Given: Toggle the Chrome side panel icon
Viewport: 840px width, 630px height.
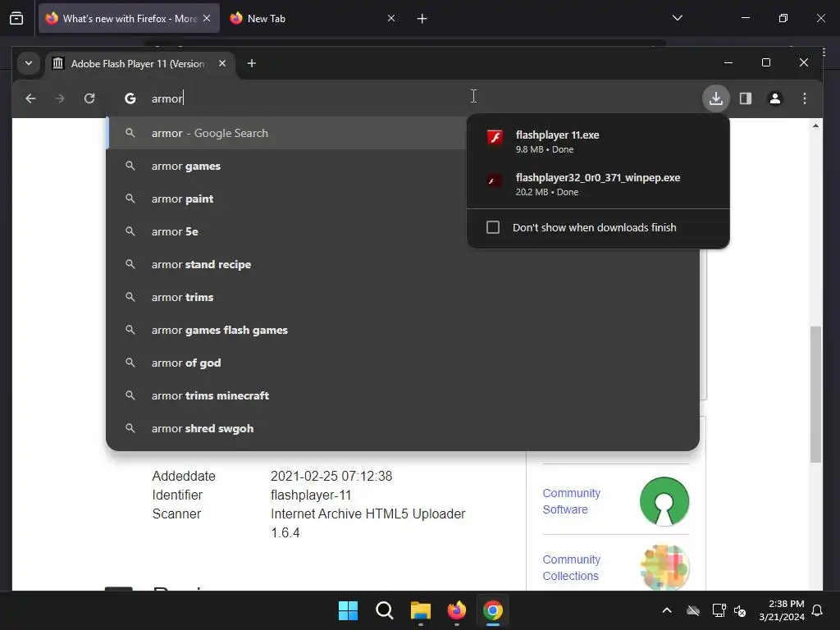Looking at the screenshot, I should 745,98.
